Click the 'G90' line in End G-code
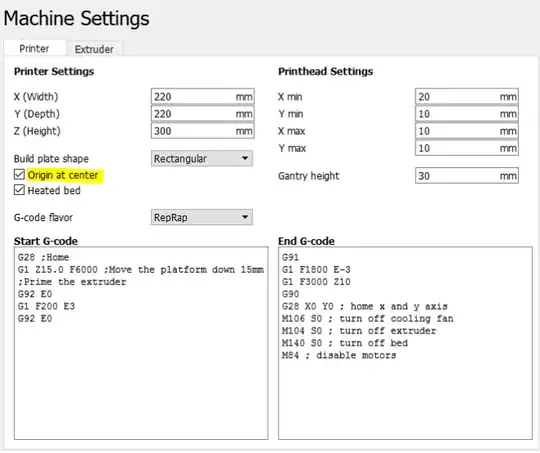 (290, 294)
